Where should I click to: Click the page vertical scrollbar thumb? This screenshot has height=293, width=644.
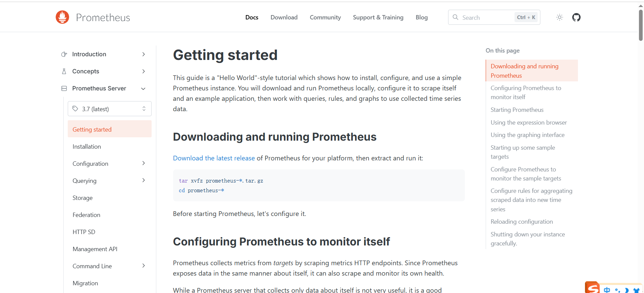(x=641, y=25)
